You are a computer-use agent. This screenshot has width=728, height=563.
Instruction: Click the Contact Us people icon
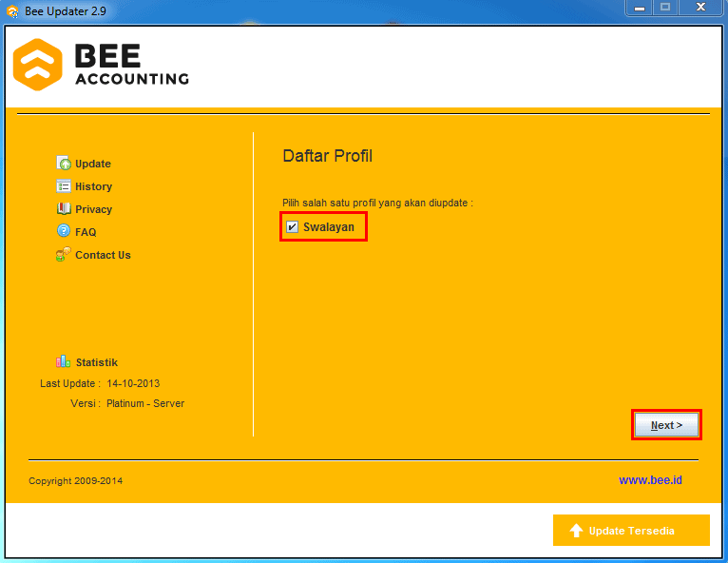[64, 254]
